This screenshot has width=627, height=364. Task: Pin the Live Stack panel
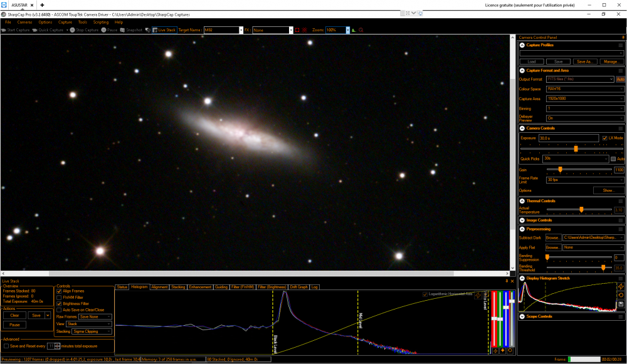pyautogui.click(x=507, y=281)
